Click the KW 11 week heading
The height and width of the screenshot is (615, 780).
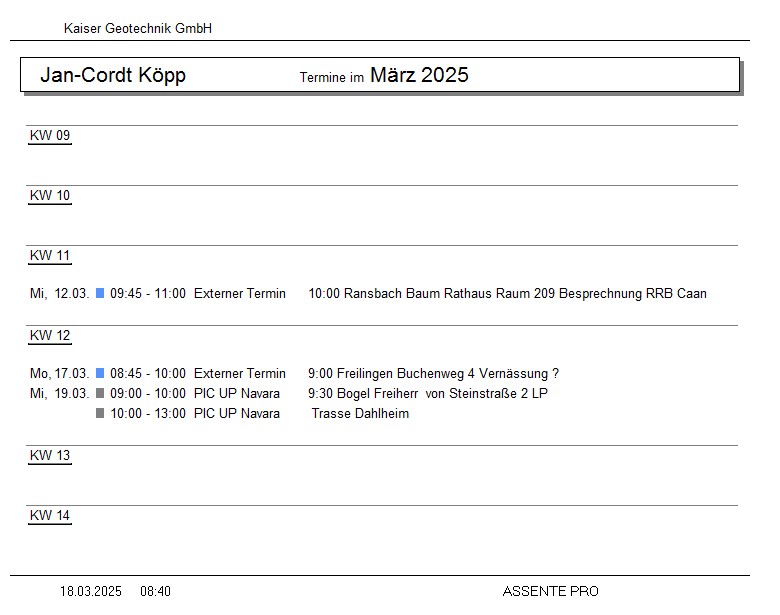click(50, 256)
